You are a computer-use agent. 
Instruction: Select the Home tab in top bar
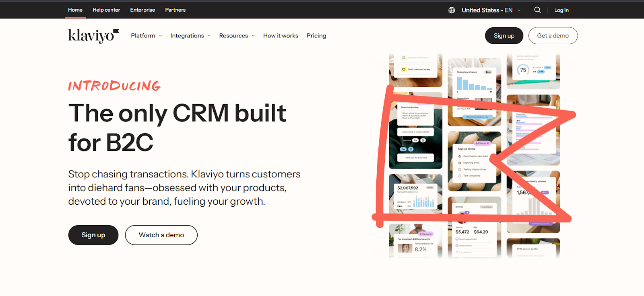point(75,10)
